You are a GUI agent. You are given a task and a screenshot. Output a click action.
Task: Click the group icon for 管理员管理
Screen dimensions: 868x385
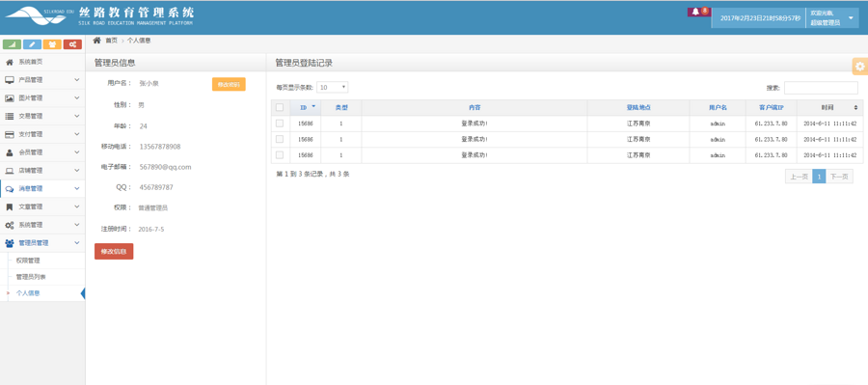point(10,243)
